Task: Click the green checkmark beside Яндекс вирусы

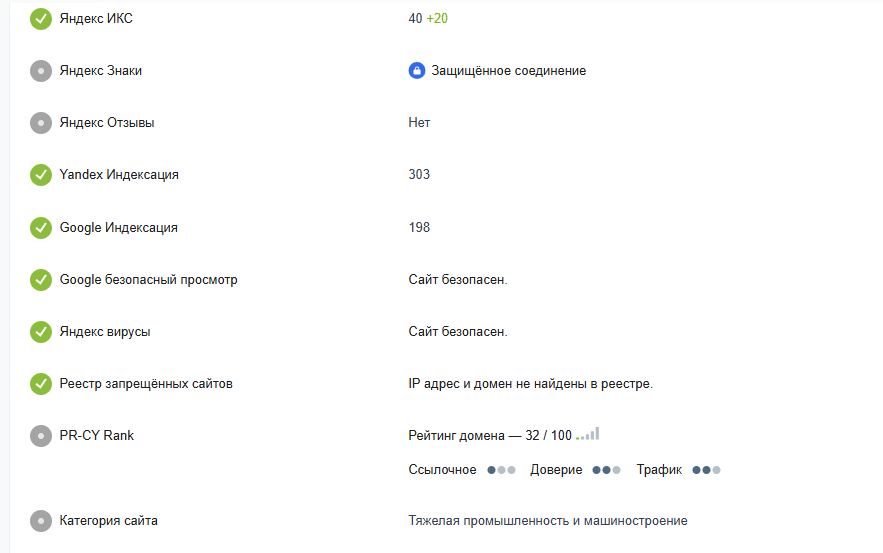Action: (41, 332)
